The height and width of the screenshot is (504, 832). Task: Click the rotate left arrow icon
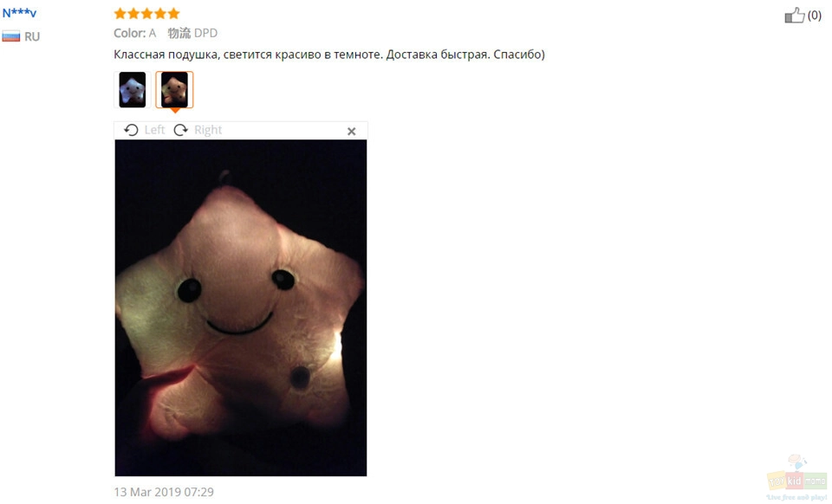tap(131, 130)
